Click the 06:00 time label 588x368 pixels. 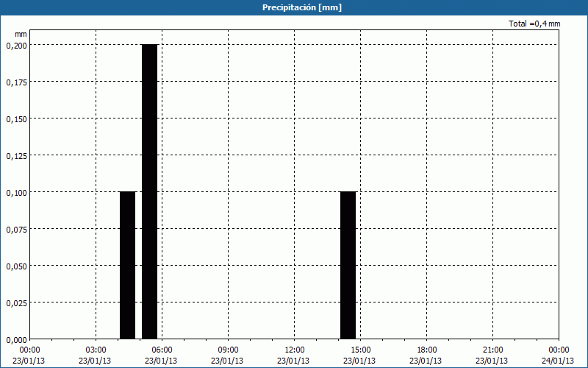click(162, 350)
